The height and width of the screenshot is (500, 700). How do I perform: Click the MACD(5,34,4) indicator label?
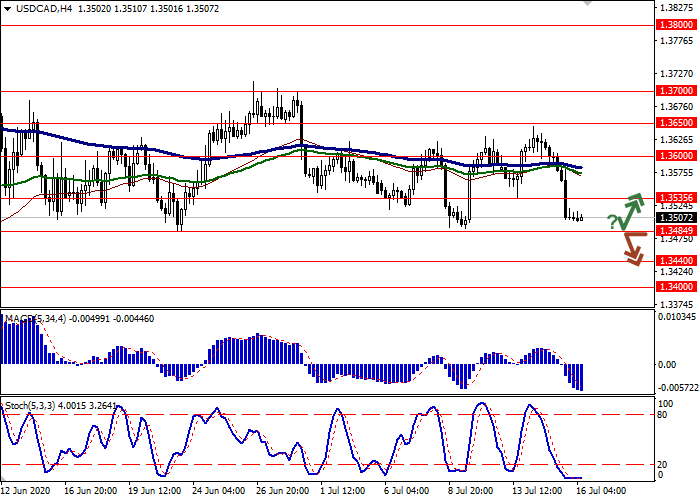point(37,319)
